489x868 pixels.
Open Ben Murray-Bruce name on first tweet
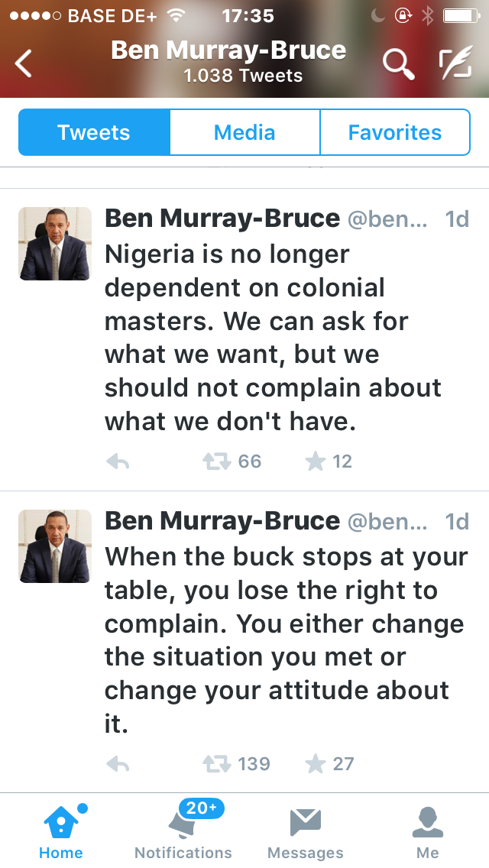tap(222, 219)
